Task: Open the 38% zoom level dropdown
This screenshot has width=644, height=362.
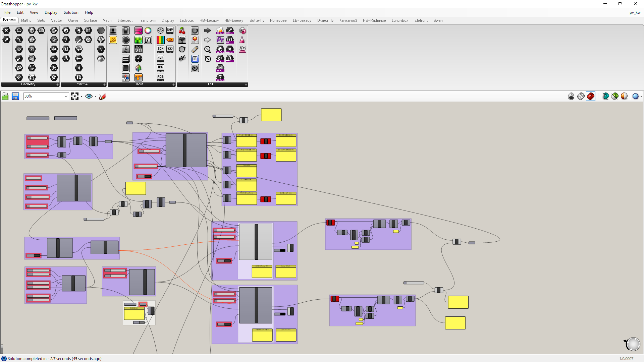Action: (66, 97)
